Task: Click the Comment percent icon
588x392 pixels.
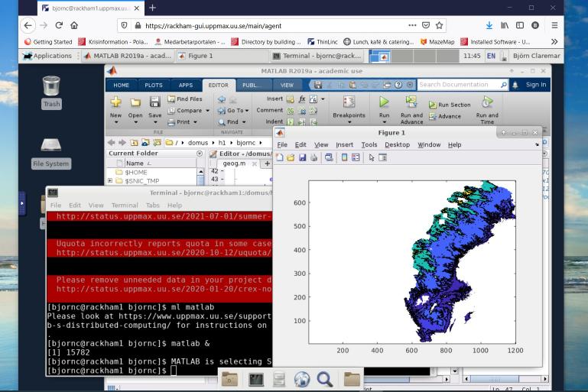Action: [x=291, y=111]
